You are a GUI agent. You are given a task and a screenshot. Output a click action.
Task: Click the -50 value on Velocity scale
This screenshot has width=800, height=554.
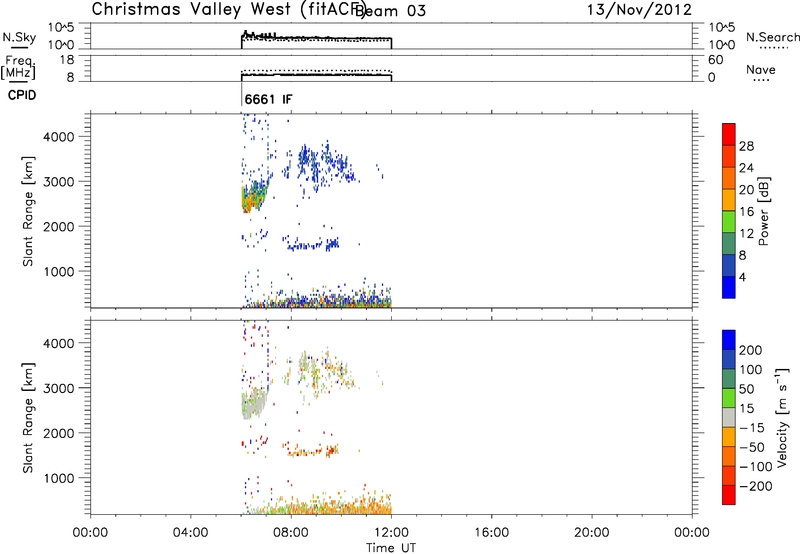752,447
